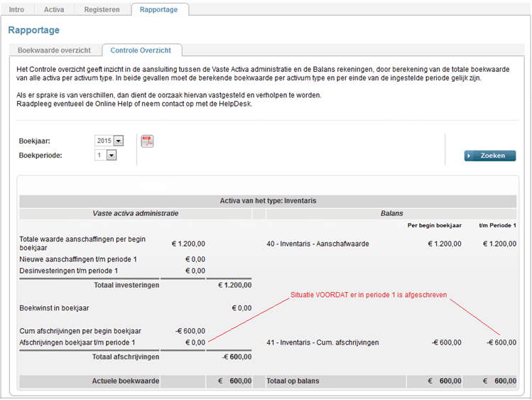Click header 'Activa van het type: Inventaris'
The width and height of the screenshot is (532, 400).
tap(268, 201)
